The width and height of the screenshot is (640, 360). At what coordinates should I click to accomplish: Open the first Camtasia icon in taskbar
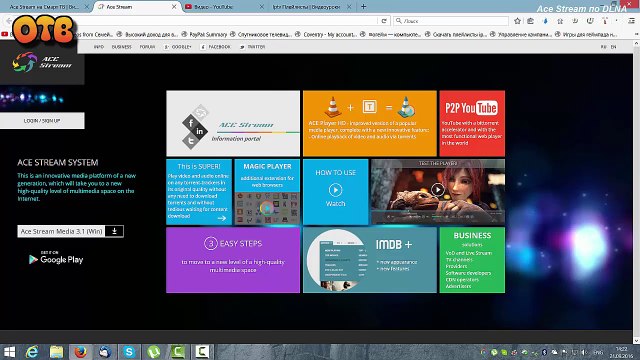point(178,352)
